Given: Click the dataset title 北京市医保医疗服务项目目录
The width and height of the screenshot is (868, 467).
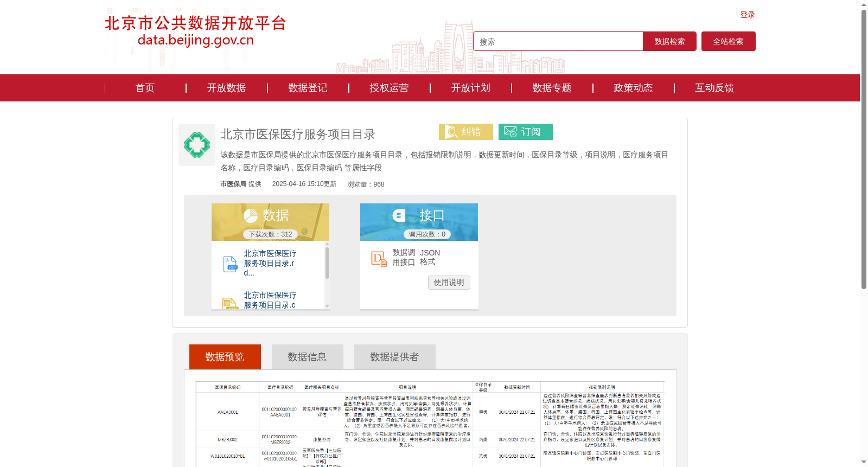Looking at the screenshot, I should [x=298, y=135].
